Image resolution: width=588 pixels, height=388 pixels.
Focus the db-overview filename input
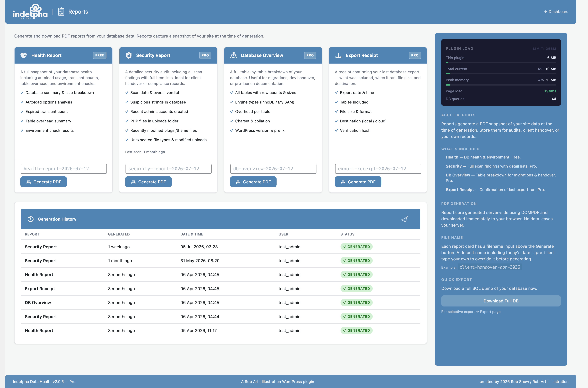tap(273, 169)
